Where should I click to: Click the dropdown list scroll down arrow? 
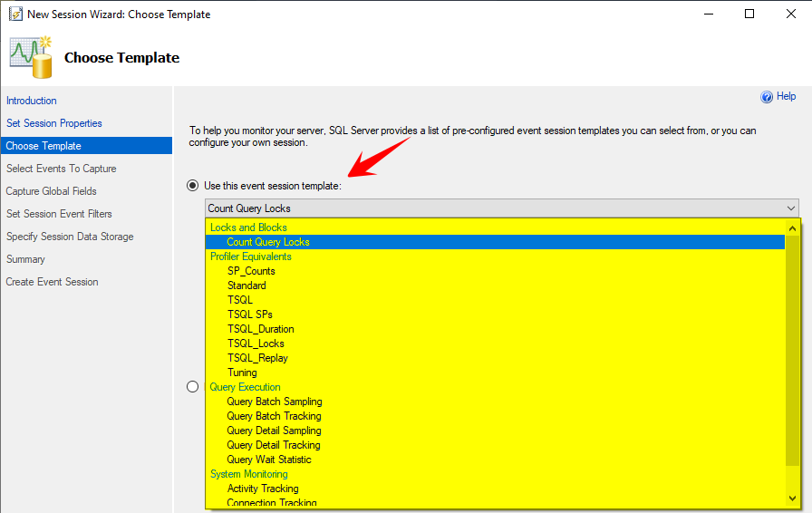point(792,498)
